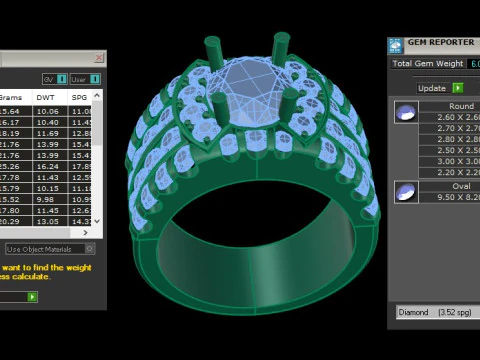Viewport: 480px width, 360px height.
Task: Toggle the GV switch
Action: pyautogui.click(x=55, y=79)
